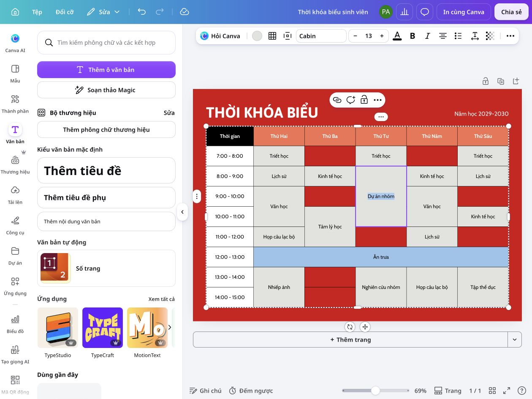
Task: Open Tệp file menu
Action: (x=37, y=12)
